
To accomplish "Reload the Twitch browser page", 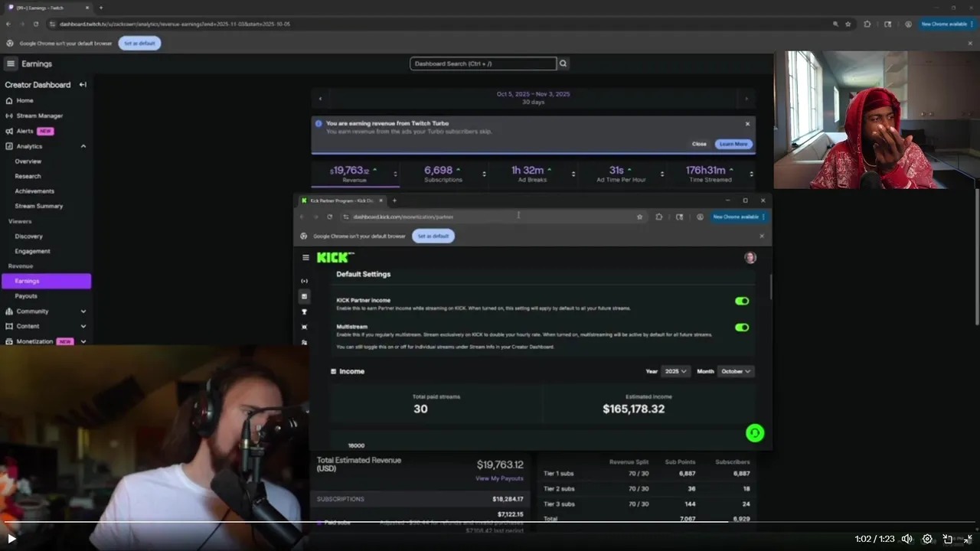I will click(x=36, y=24).
